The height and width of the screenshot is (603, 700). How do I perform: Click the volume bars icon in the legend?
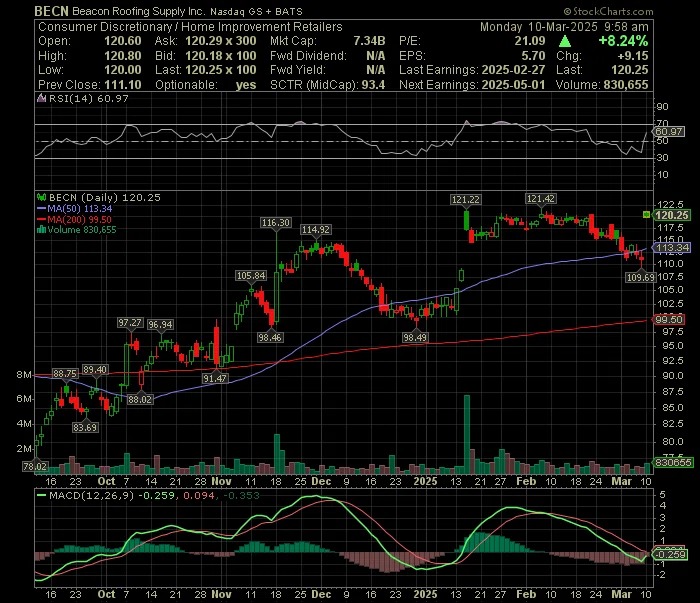click(42, 229)
